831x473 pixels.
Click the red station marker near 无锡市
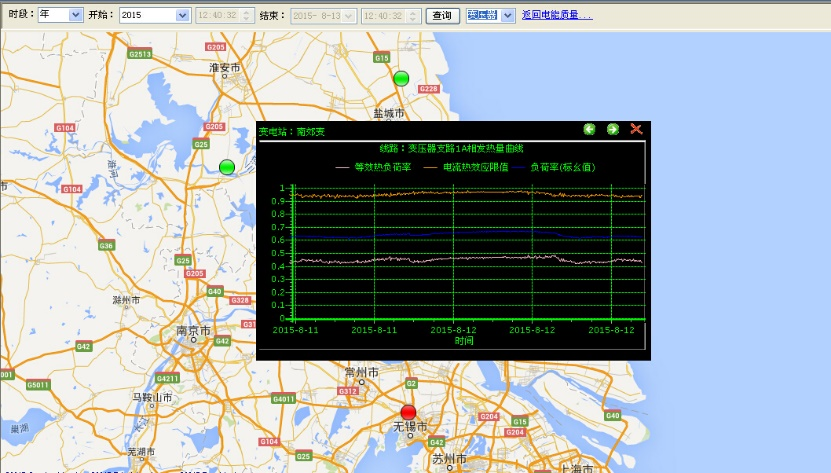click(408, 412)
